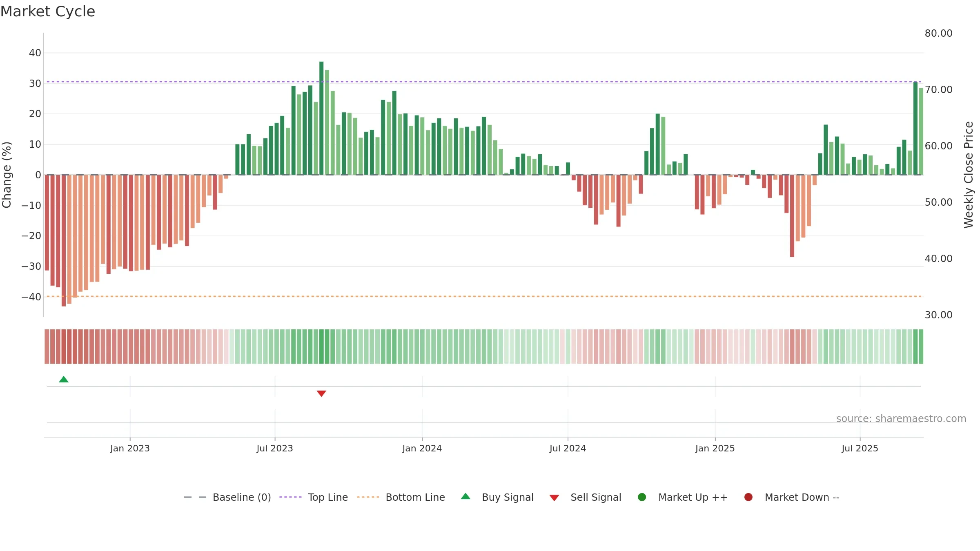Viewport: 980px width, 551px height.
Task: Click the 30.00 price axis label
Action: click(938, 315)
